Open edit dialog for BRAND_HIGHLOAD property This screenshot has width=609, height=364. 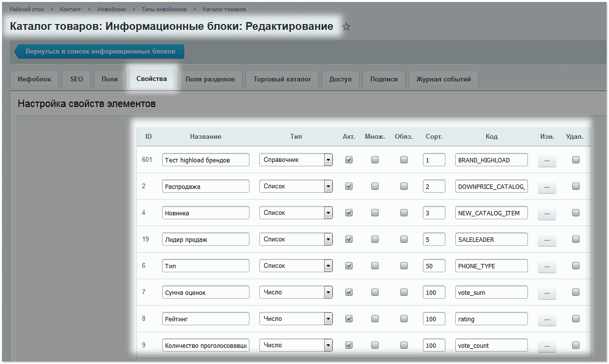[547, 160]
